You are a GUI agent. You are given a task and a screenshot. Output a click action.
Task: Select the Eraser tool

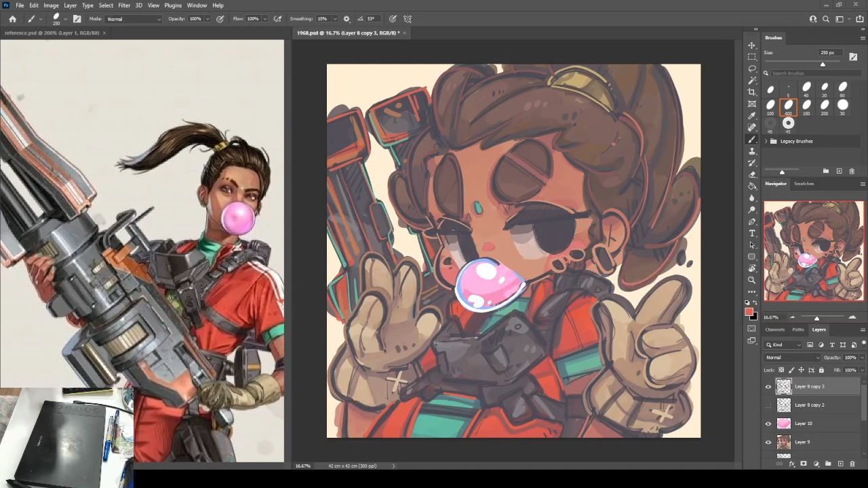(x=751, y=174)
